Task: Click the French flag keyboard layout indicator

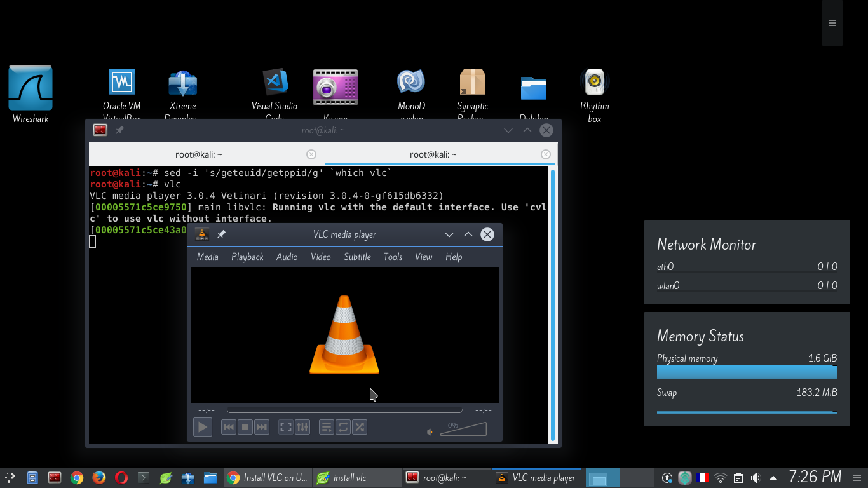Action: pyautogui.click(x=702, y=478)
